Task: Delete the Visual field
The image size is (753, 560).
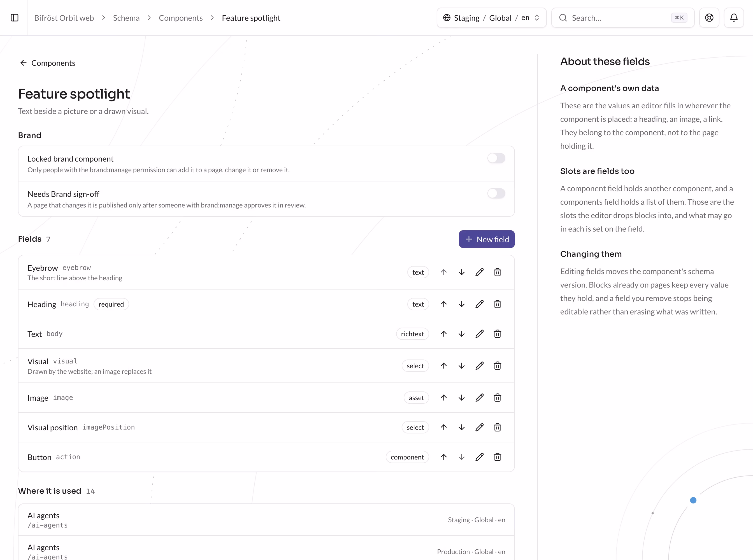Action: 497,366
